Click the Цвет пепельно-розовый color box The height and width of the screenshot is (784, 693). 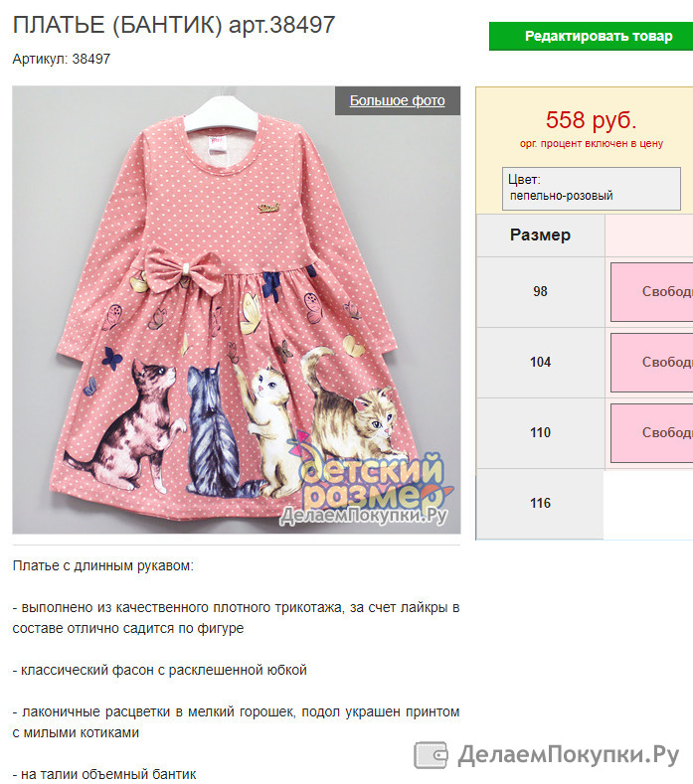click(592, 189)
